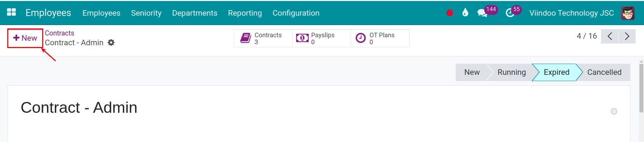
Task: Go to previous record with left chevron
Action: pyautogui.click(x=610, y=36)
